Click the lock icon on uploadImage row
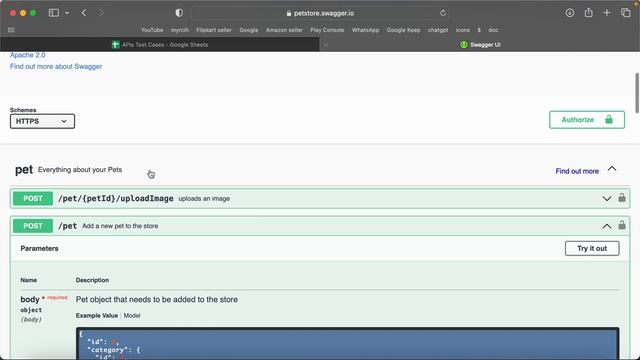 pyautogui.click(x=622, y=198)
